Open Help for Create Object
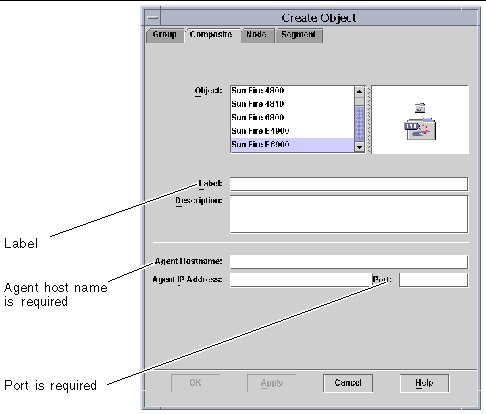 (x=424, y=383)
